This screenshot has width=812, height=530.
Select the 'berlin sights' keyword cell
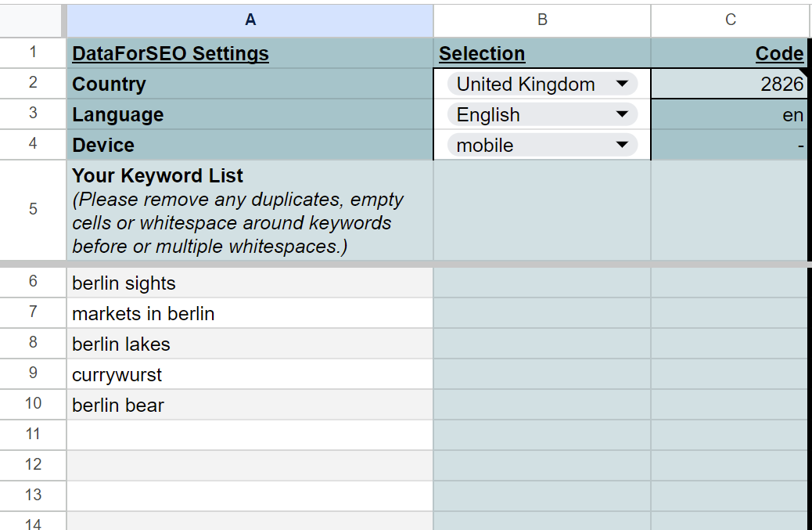coord(250,283)
